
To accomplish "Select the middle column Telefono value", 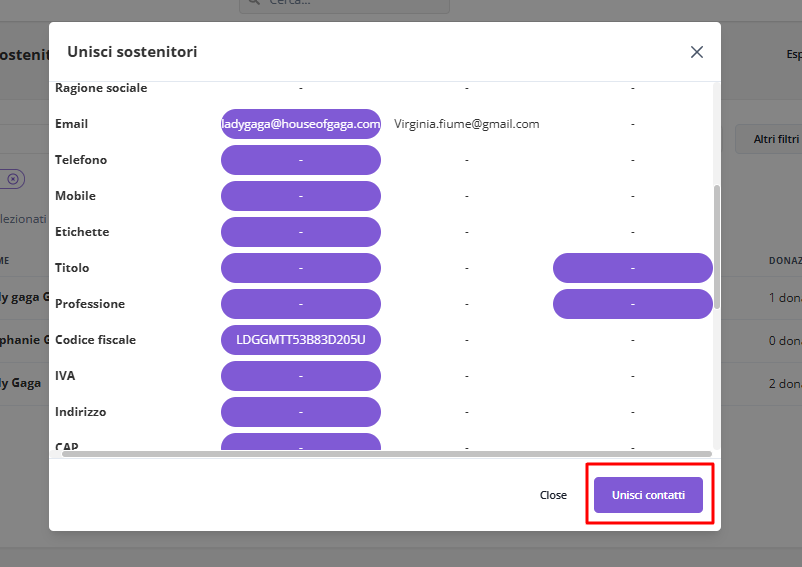I will 466,160.
